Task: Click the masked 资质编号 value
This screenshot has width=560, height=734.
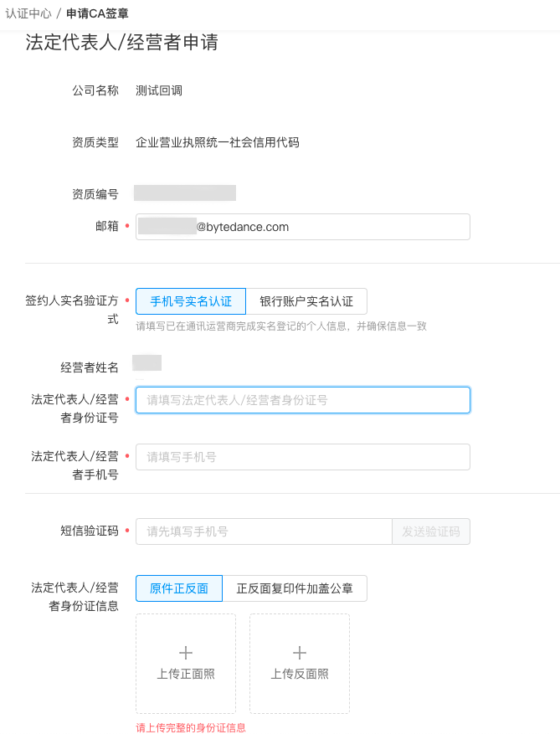Action: coord(185,192)
